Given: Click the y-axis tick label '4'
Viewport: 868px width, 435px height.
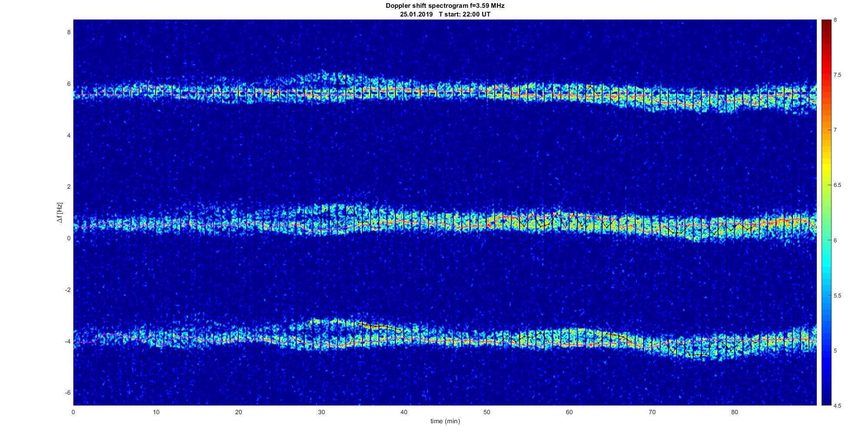Looking at the screenshot, I should pos(69,135).
